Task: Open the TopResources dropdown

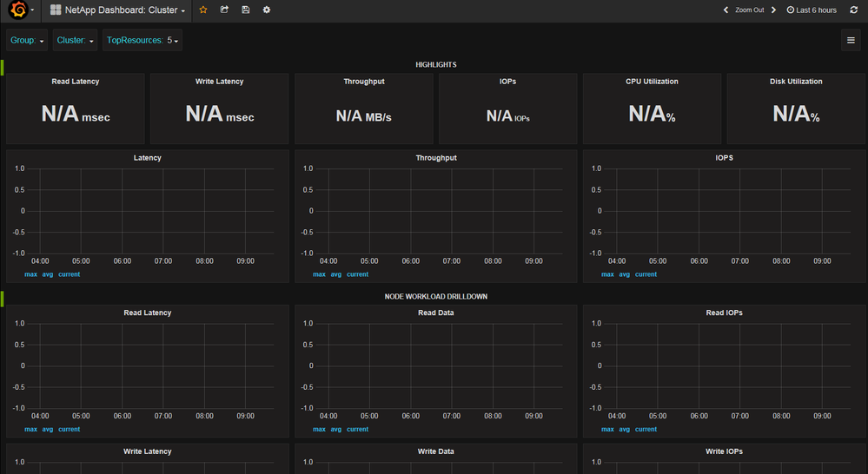Action: pos(143,40)
